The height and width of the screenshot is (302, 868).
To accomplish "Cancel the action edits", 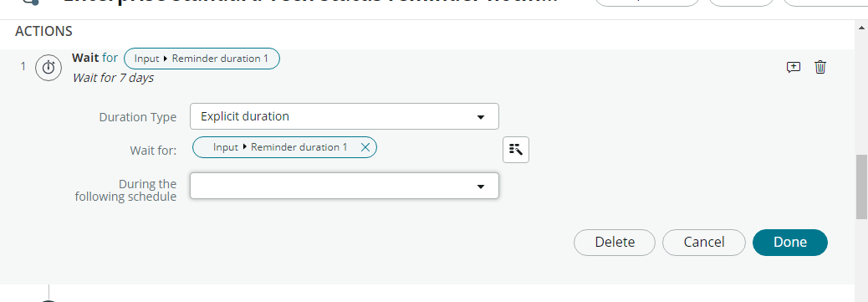I will 704,242.
